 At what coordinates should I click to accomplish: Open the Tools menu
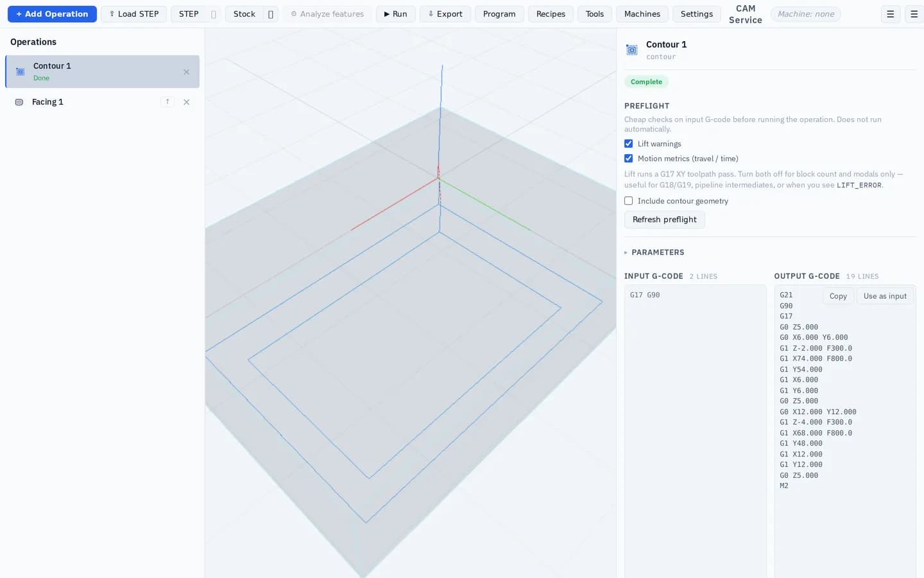[x=595, y=14]
